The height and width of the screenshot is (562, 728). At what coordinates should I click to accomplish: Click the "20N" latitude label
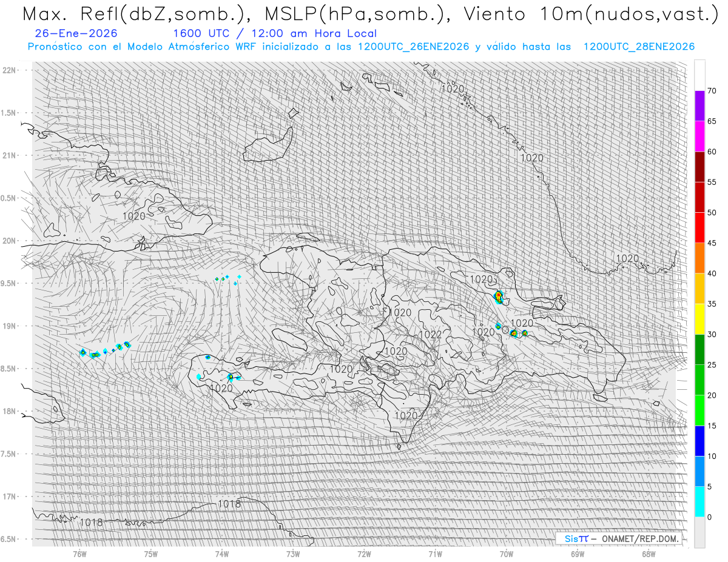pyautogui.click(x=10, y=241)
